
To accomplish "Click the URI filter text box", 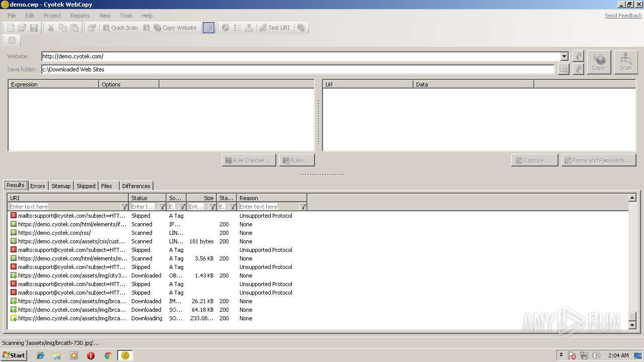I will click(x=64, y=207).
